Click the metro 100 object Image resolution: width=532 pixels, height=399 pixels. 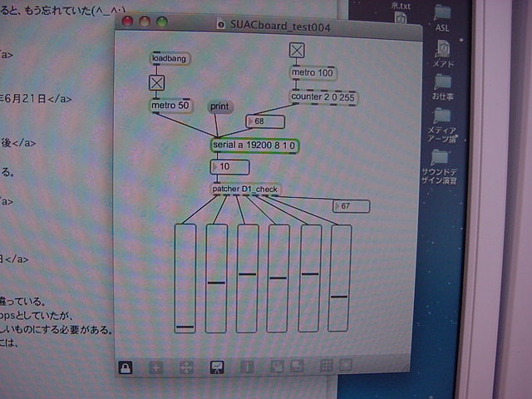coord(313,72)
